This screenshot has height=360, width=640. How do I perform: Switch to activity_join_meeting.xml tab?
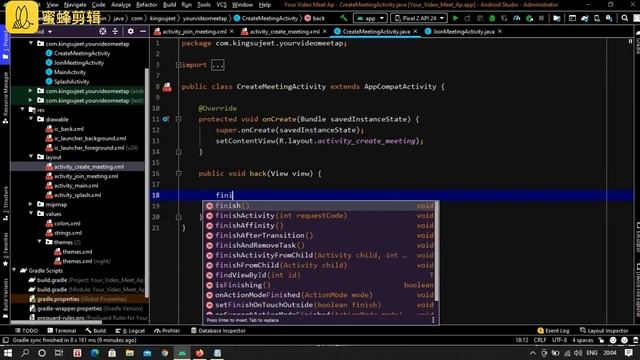coord(194,31)
